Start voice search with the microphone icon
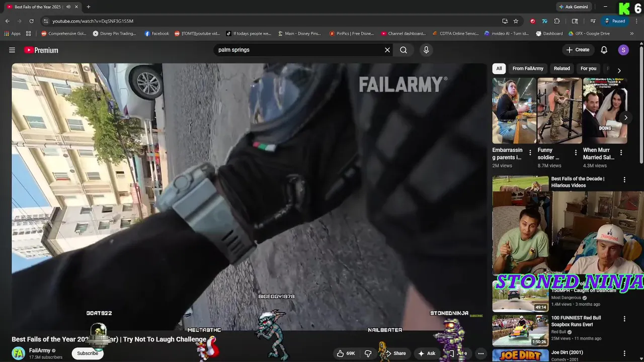Screen dimensions: 644x362 (426, 50)
